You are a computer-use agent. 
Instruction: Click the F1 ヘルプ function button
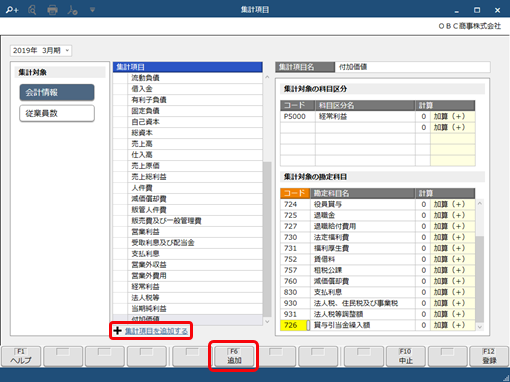[21, 356]
